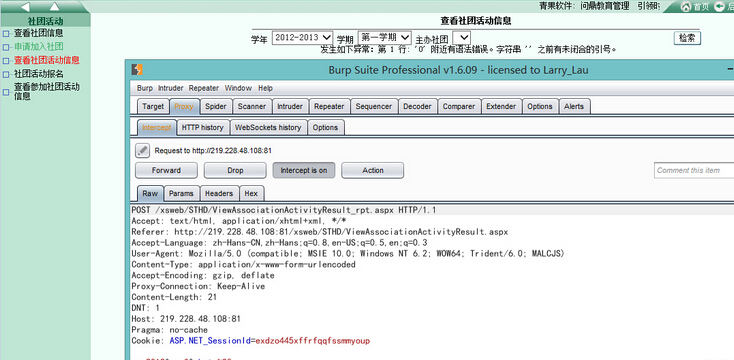Click the DNT: 1 line

click(x=146, y=308)
